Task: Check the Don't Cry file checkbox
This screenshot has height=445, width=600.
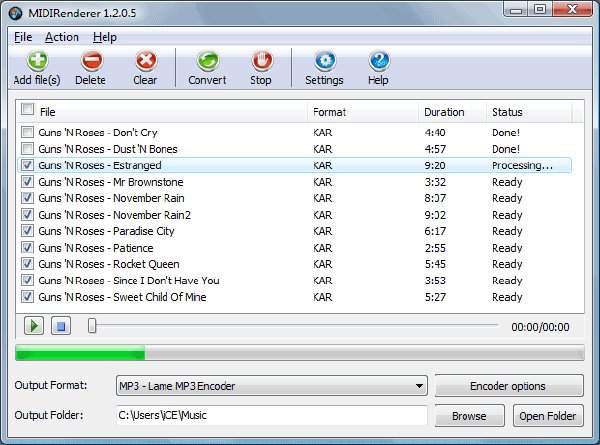Action: coord(27,132)
